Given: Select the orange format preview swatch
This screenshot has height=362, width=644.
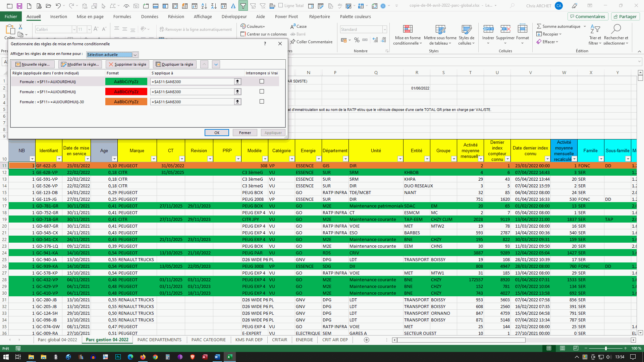Looking at the screenshot, I should (x=126, y=102).
